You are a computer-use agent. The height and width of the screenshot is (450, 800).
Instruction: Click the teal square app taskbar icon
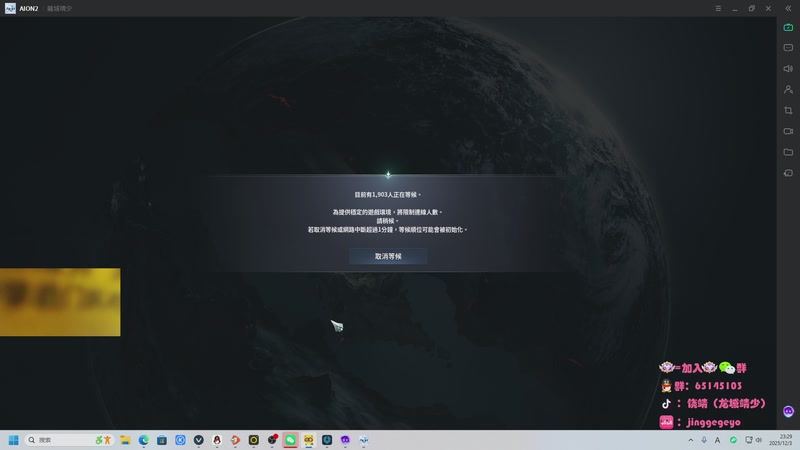tap(327, 440)
